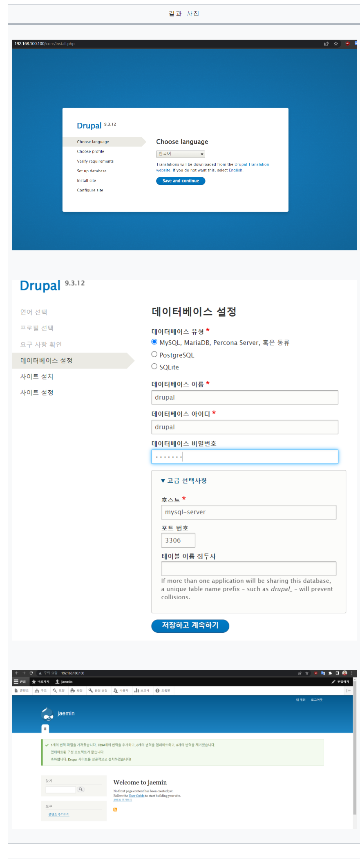Click the 저장하고 계속하기 button
Screen dimensions: 360x868
pyautogui.click(x=190, y=625)
